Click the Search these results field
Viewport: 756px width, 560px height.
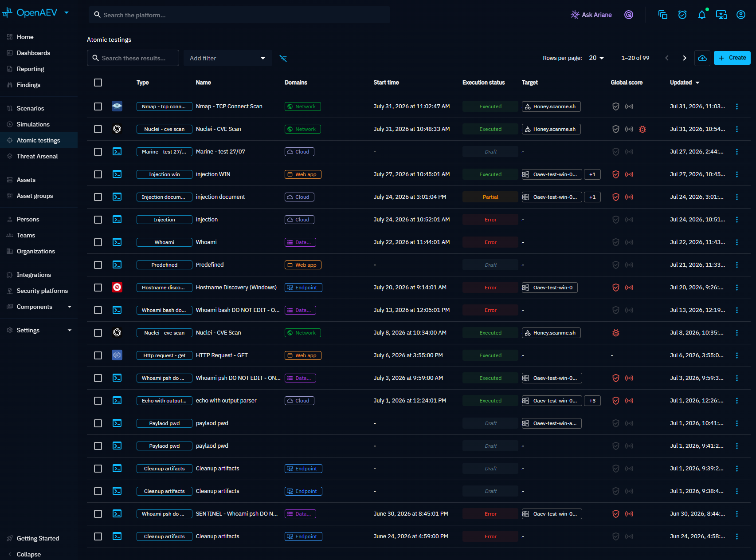coord(133,58)
